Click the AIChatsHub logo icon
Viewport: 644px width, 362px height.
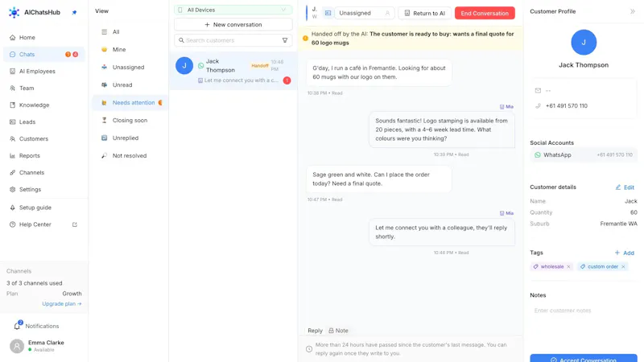(14, 12)
